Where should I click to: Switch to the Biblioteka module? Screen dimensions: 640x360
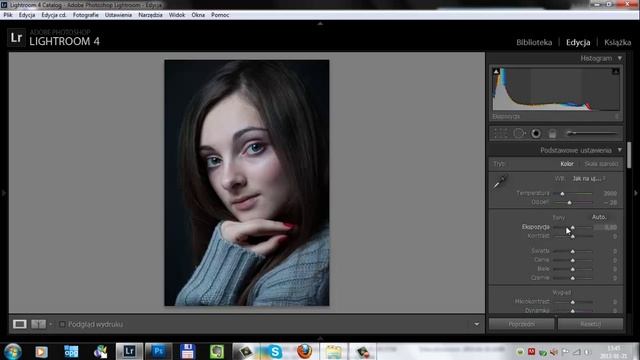tap(534, 42)
